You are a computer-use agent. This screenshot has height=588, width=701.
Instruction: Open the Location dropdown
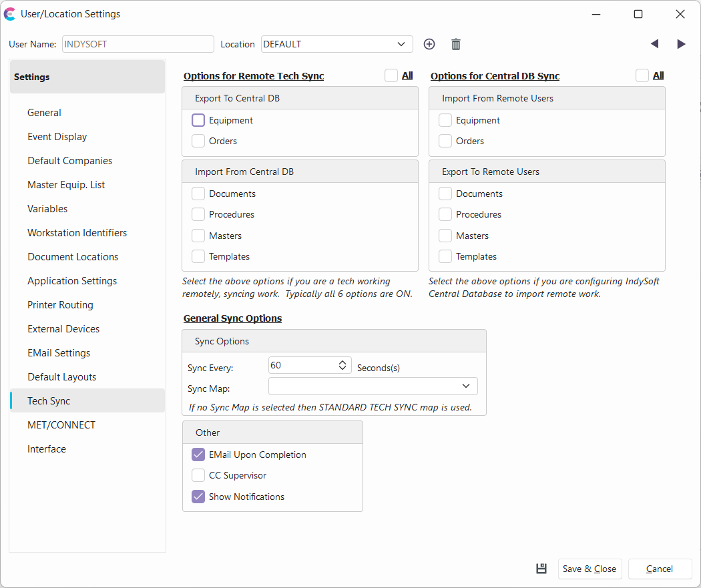click(x=401, y=44)
